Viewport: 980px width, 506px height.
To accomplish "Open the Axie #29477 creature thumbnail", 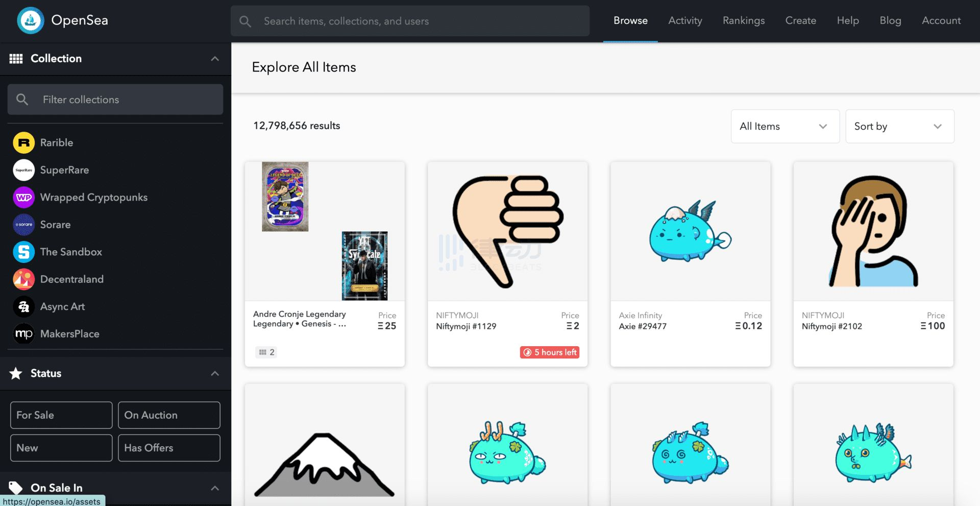I will (x=691, y=231).
